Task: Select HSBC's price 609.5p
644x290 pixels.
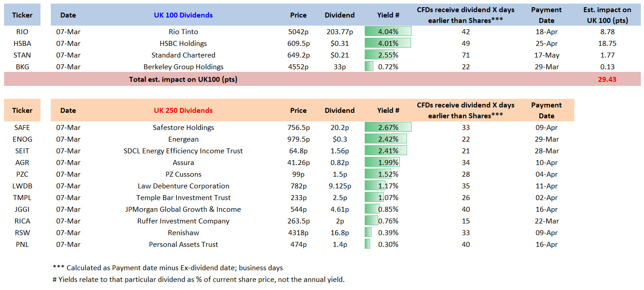Action: pyautogui.click(x=298, y=44)
